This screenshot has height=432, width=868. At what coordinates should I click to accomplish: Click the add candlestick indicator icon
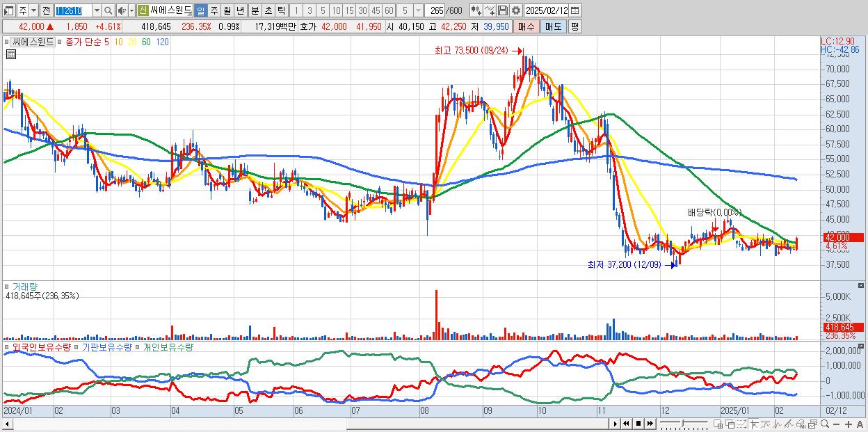pyautogui.click(x=476, y=10)
